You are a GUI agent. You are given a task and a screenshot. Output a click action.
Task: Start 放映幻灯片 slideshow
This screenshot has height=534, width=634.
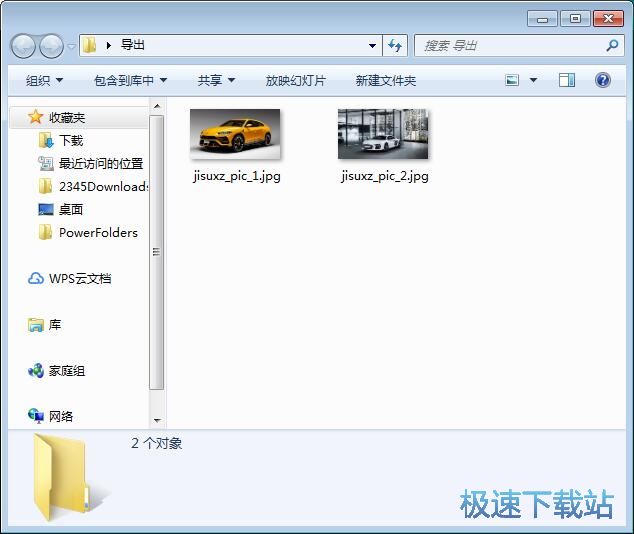click(x=295, y=80)
